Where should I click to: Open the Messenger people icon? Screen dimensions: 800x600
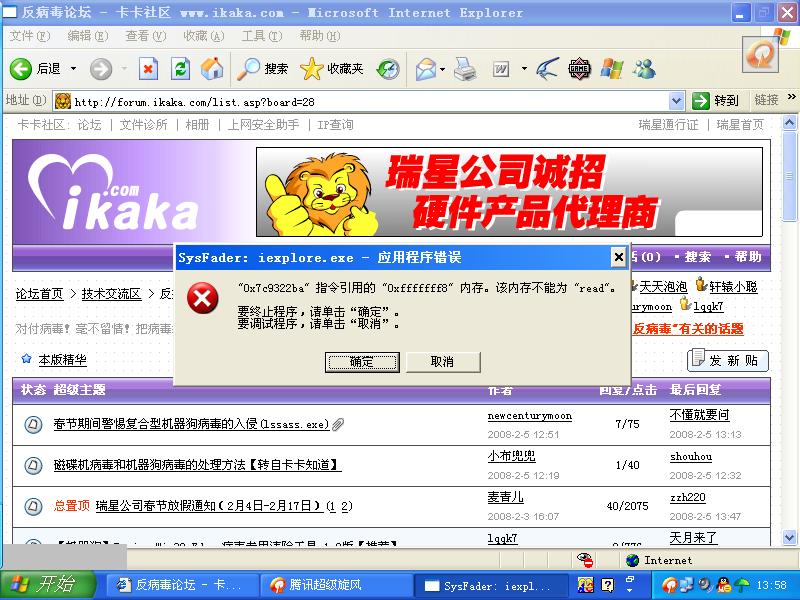(644, 68)
